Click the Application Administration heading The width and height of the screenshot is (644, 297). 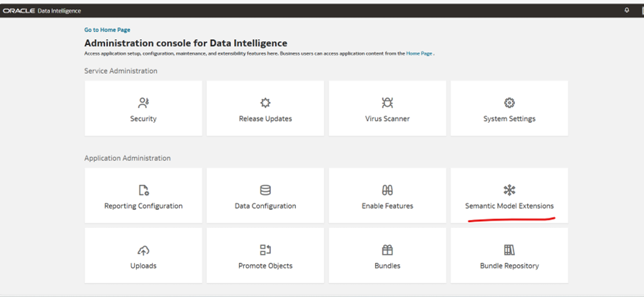(128, 158)
